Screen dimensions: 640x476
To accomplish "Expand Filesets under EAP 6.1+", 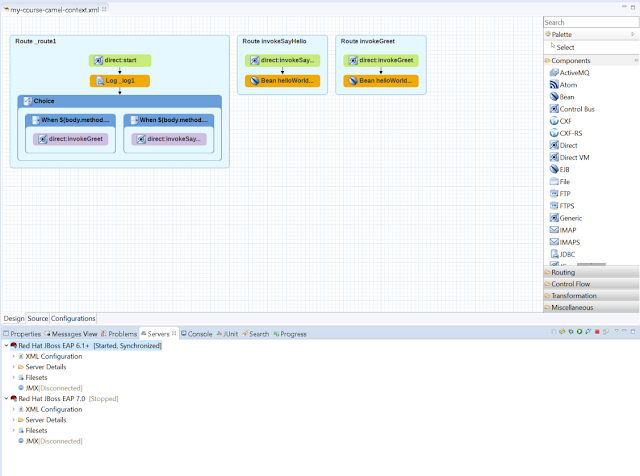I will (13, 377).
